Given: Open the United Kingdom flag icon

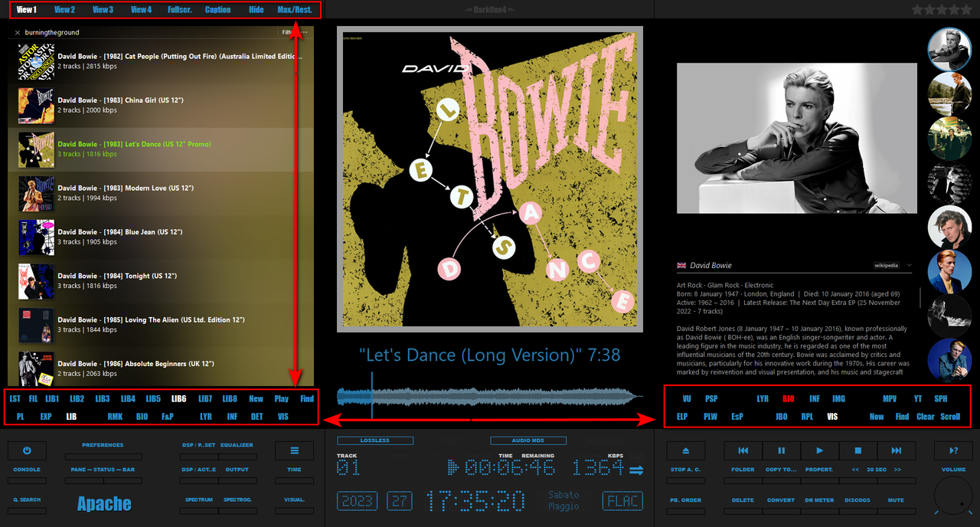Looking at the screenshot, I should (x=681, y=265).
